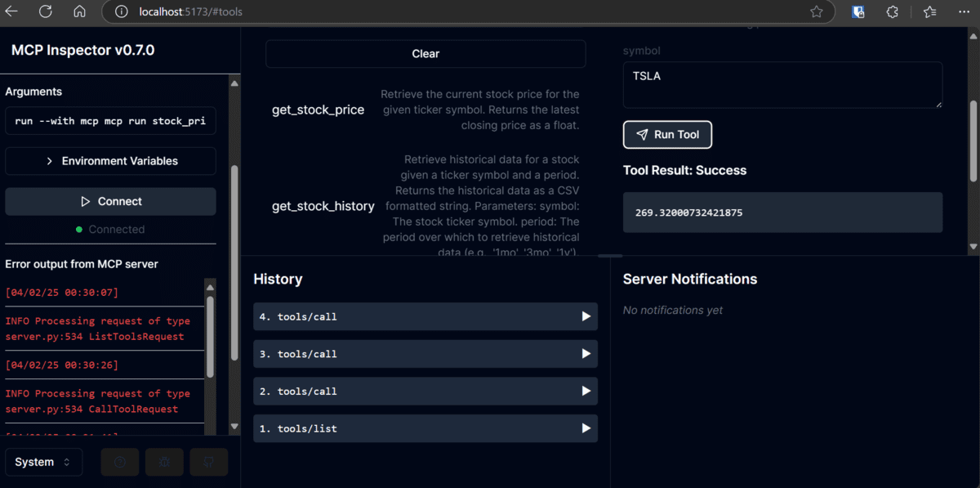The width and height of the screenshot is (980, 488).
Task: Expand the Environment Variables section
Action: pyautogui.click(x=111, y=161)
